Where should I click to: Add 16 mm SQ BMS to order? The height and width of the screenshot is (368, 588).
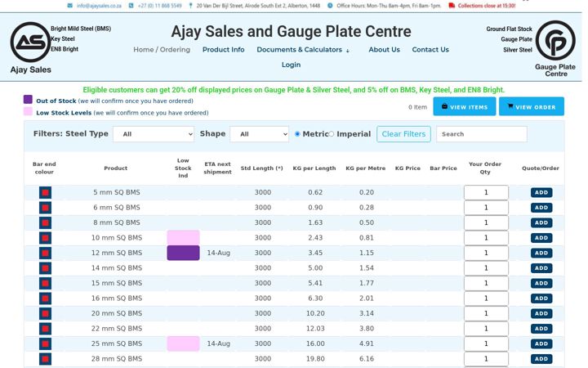(541, 298)
